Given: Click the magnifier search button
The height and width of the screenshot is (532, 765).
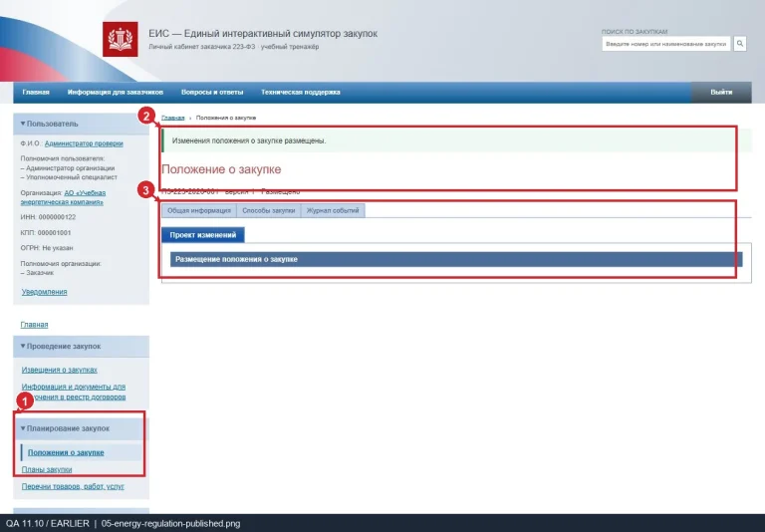Looking at the screenshot, I should tap(740, 44).
